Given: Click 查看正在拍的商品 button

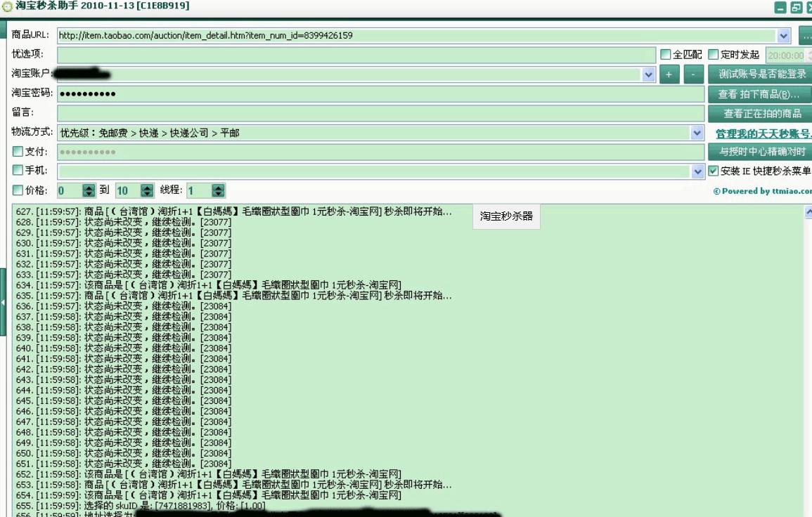Looking at the screenshot, I should pyautogui.click(x=760, y=113).
